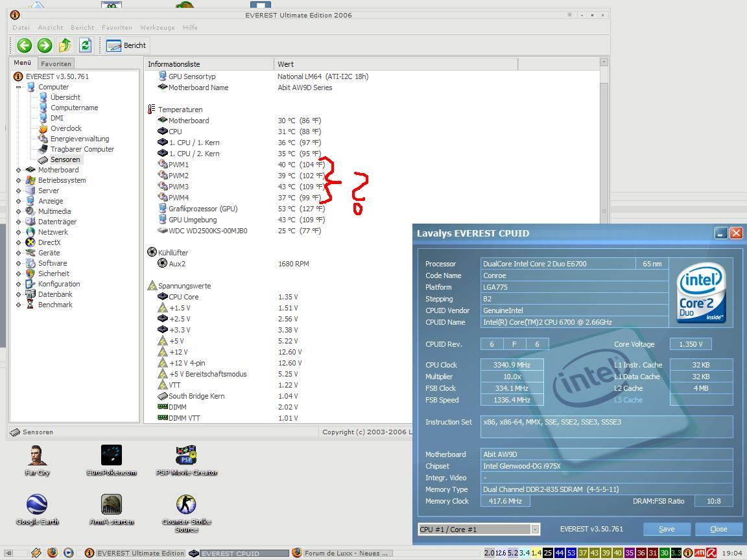This screenshot has width=747, height=560.
Task: Click Close in the CPUID window
Action: coord(718,529)
